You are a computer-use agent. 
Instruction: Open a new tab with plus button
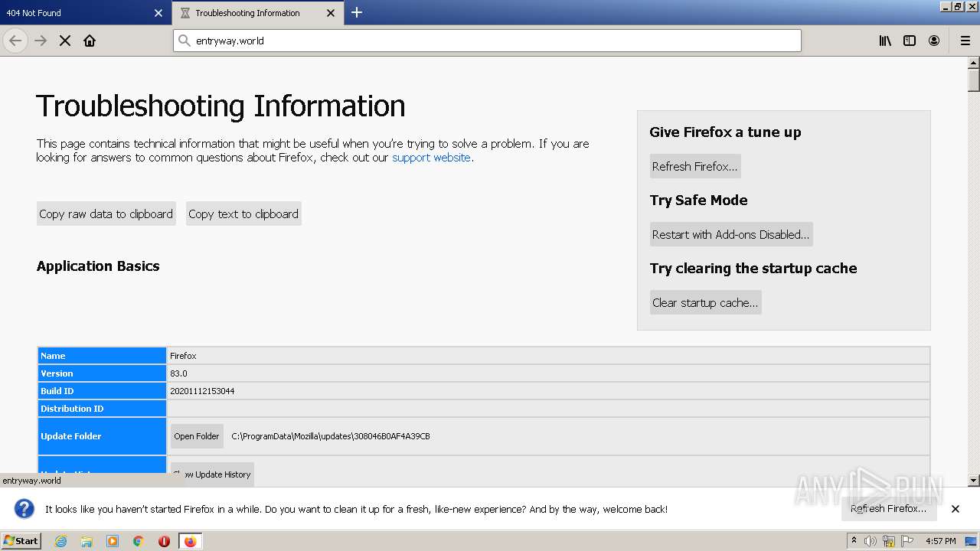357,12
